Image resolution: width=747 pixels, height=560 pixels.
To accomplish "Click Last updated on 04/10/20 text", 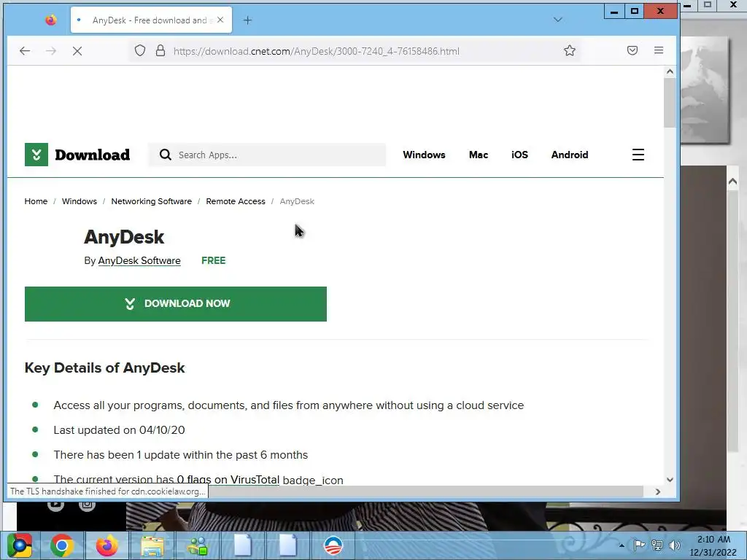I will tap(119, 430).
